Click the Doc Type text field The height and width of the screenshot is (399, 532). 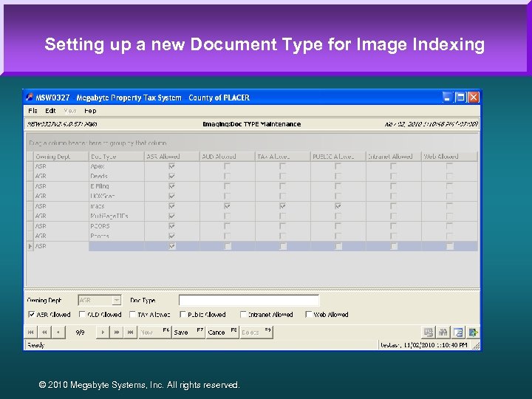(x=248, y=301)
